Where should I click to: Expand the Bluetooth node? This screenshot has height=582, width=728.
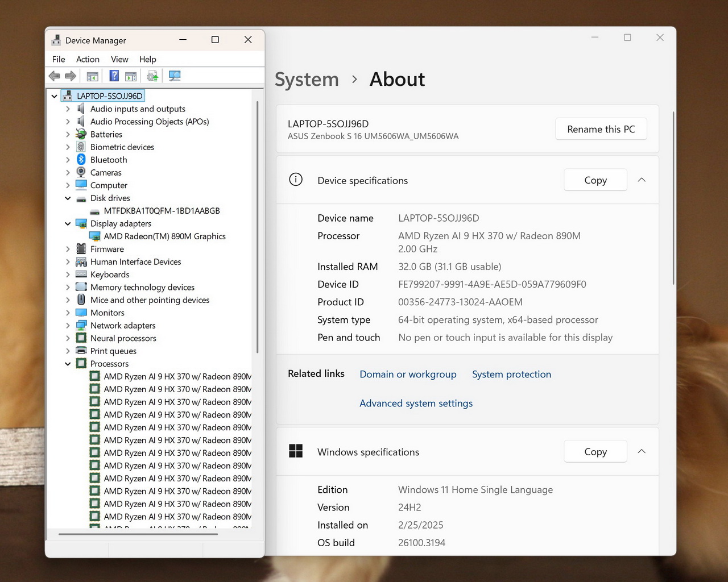coord(68,160)
